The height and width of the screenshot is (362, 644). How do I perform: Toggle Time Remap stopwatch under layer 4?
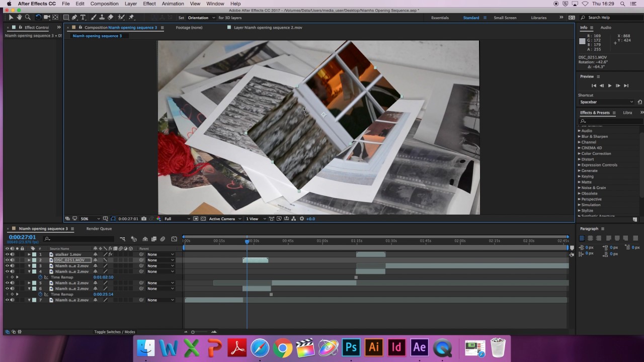[41, 277]
